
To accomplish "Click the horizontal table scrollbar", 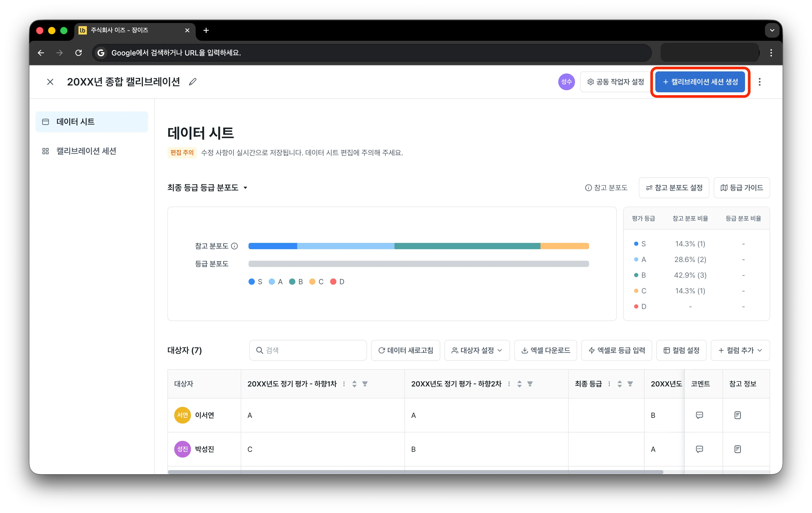I will tap(415, 472).
